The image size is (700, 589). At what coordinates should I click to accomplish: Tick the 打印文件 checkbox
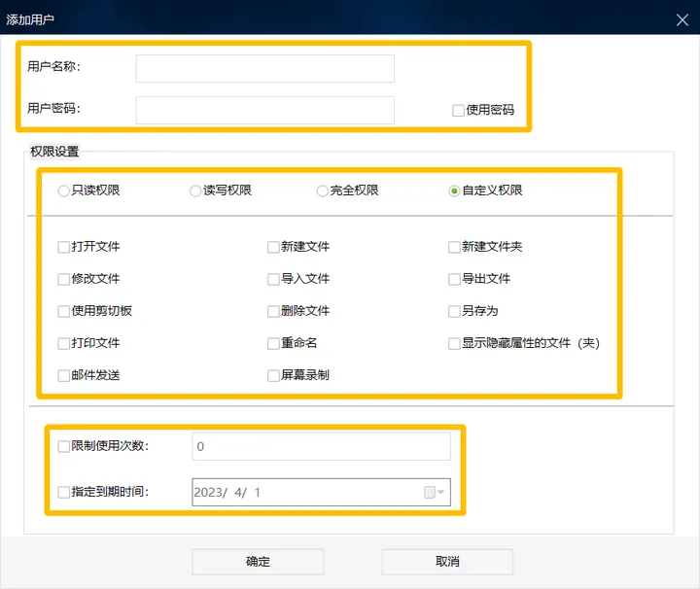pyautogui.click(x=64, y=343)
